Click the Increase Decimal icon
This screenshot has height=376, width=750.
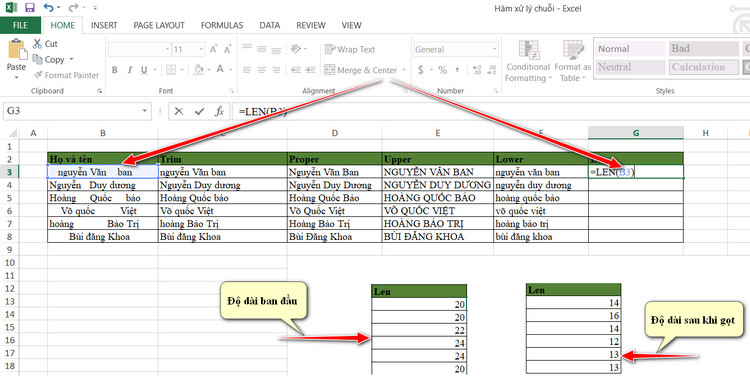(x=476, y=70)
